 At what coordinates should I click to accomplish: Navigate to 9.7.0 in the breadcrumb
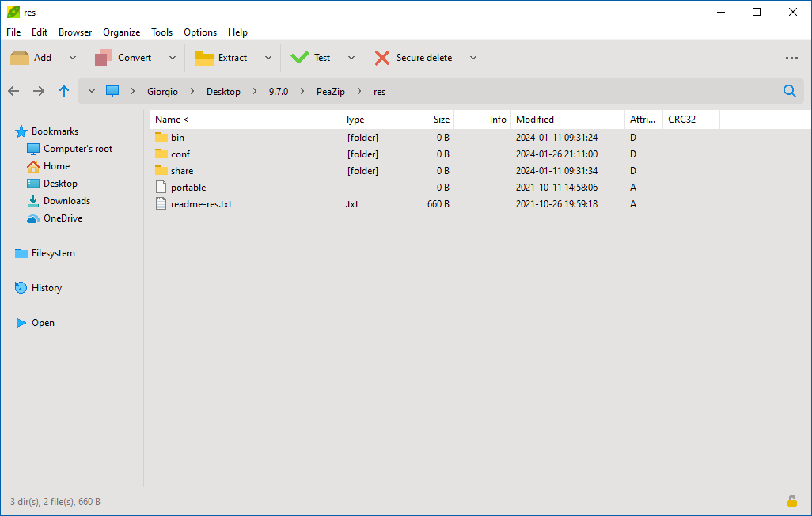coord(278,92)
